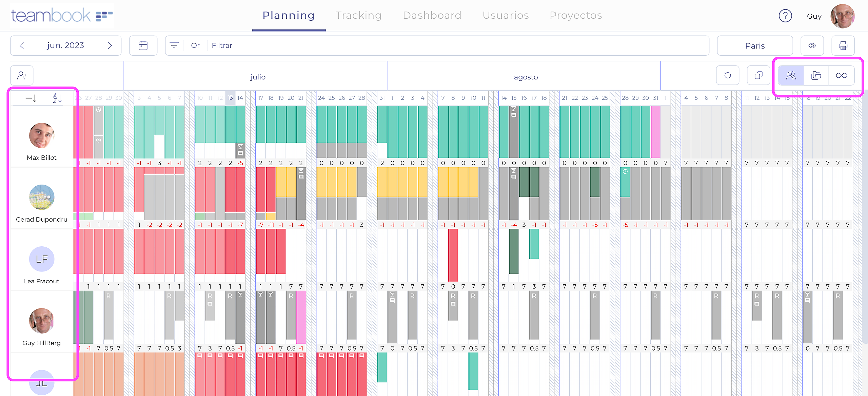
Task: Add a new user with the add-user icon
Action: coord(22,75)
